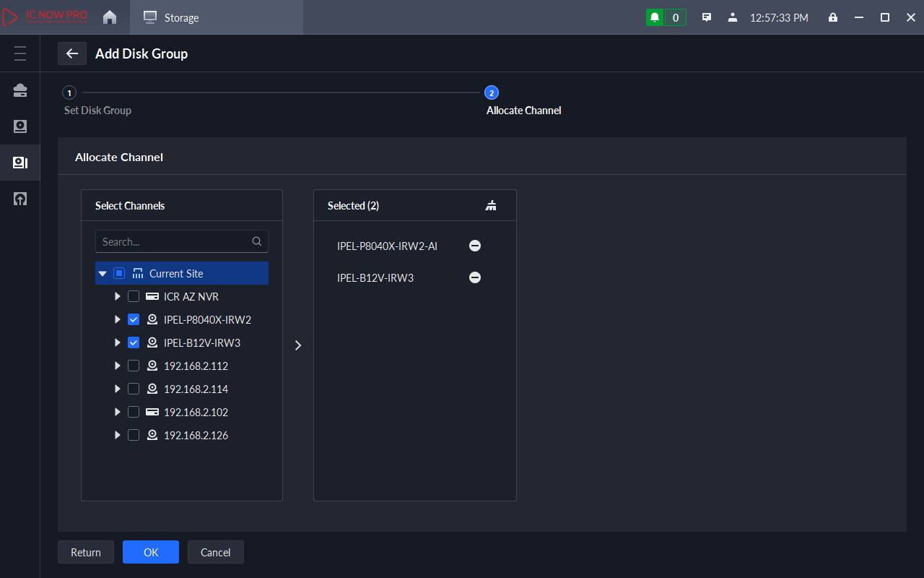Check the ICR AZ NVR checkbox
The height and width of the screenshot is (578, 924).
(x=134, y=297)
